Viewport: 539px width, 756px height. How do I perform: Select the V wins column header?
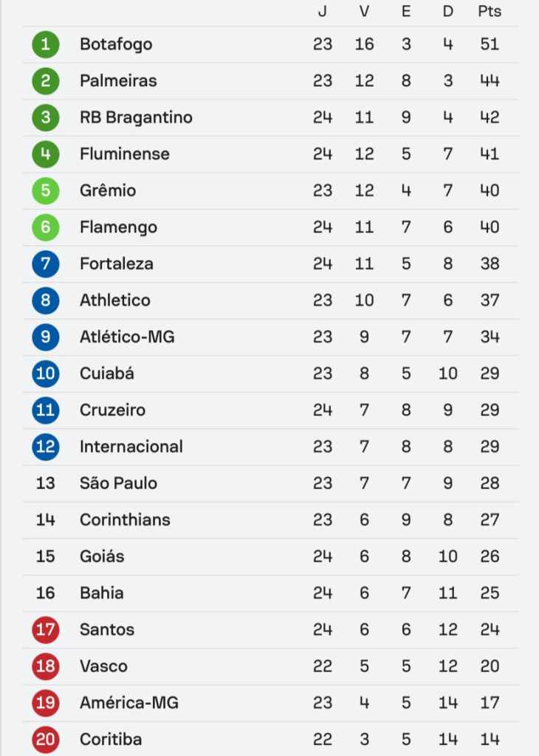364,11
